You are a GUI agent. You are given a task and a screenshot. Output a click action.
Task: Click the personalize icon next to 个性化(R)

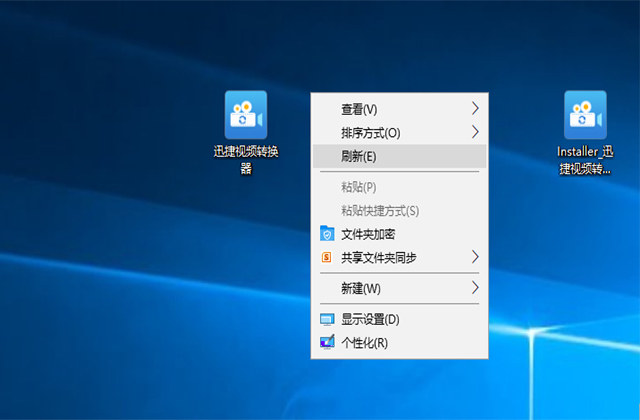click(x=327, y=342)
